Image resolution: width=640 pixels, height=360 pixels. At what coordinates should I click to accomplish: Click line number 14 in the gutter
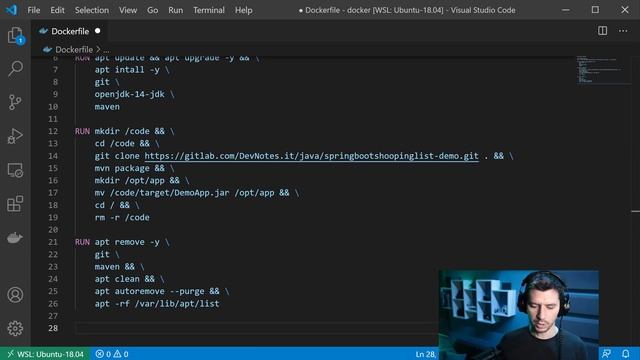(53, 156)
